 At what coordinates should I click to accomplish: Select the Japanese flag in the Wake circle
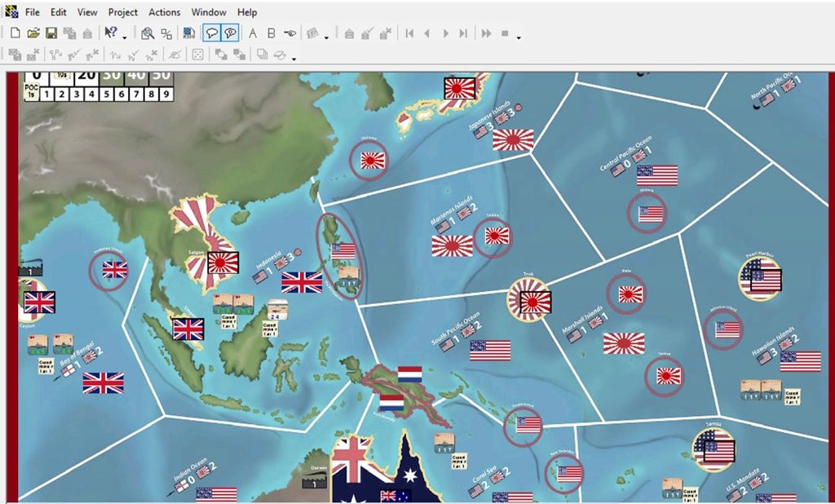pos(630,294)
